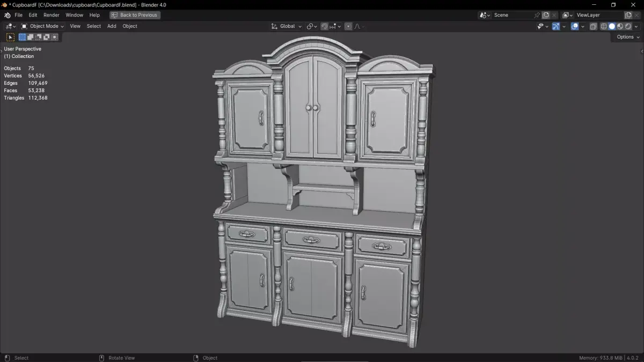Image resolution: width=644 pixels, height=362 pixels.
Task: Toggle X-ray view icon
Action: (x=593, y=26)
